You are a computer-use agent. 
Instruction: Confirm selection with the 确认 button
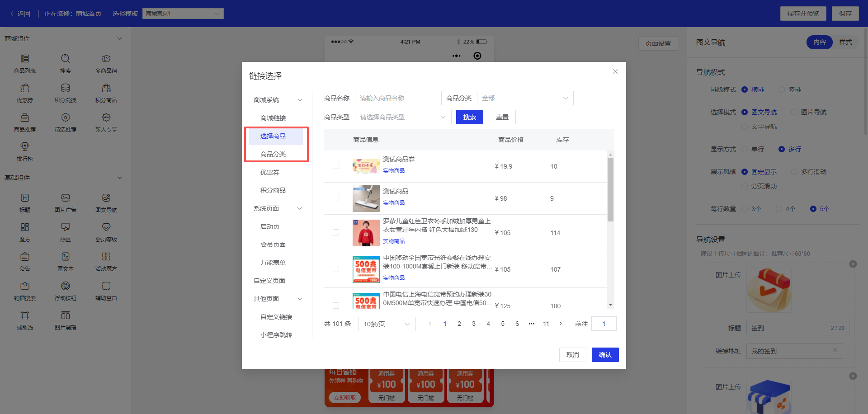pyautogui.click(x=605, y=354)
